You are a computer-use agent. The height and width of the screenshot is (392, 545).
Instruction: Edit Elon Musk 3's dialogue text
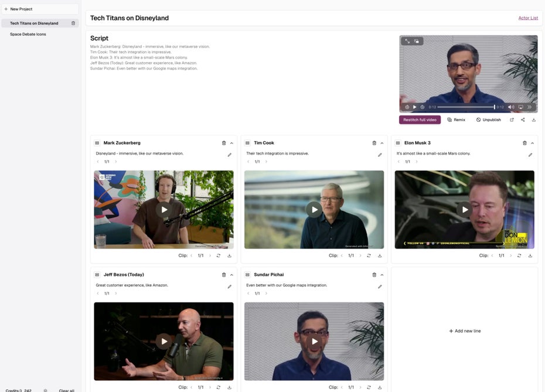[530, 155]
